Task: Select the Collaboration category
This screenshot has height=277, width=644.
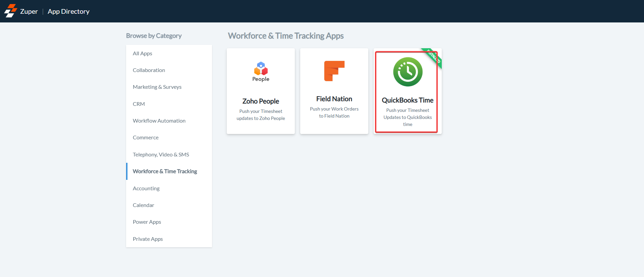Action: coord(169,70)
